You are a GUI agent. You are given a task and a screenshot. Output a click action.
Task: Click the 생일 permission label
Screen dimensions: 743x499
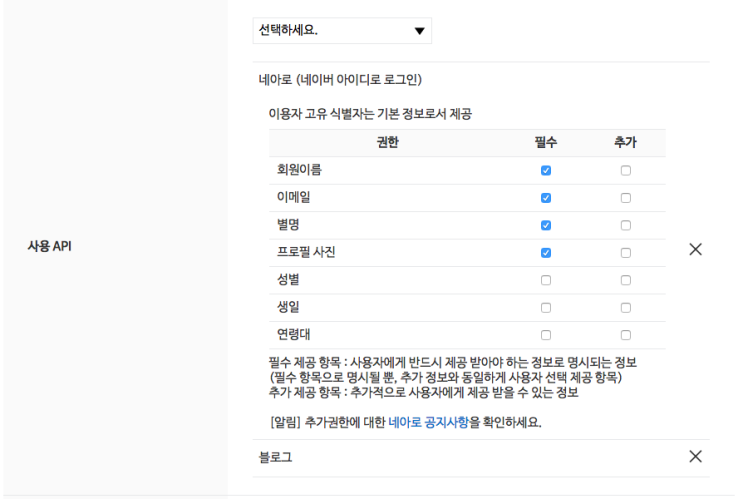tap(288, 307)
